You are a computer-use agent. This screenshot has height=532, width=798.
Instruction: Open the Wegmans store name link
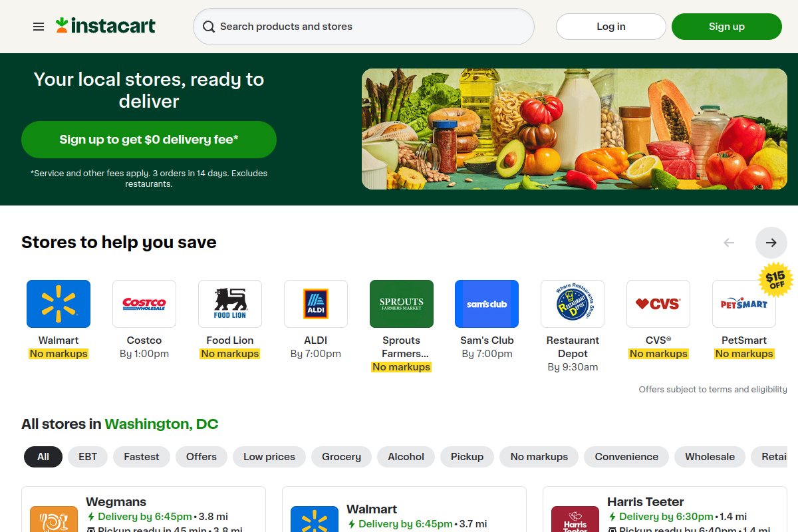pyautogui.click(x=116, y=502)
